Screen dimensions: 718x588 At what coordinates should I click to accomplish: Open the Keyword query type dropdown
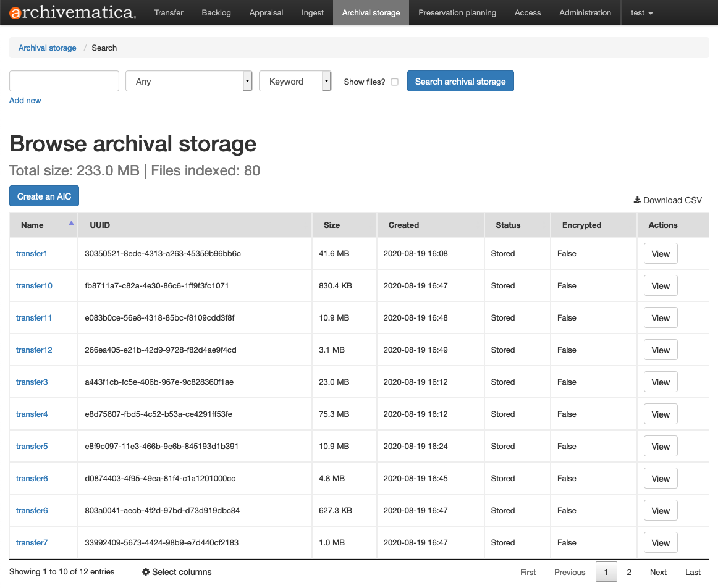[x=295, y=81]
